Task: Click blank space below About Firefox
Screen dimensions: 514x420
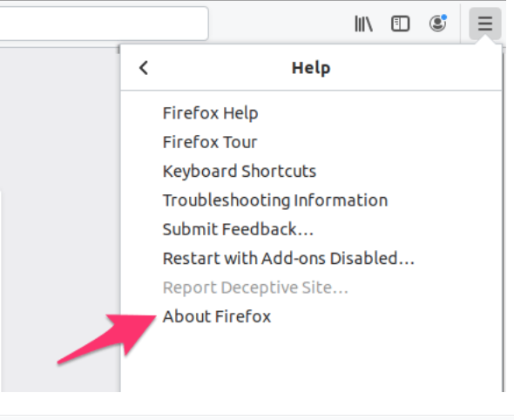Action: [311, 362]
